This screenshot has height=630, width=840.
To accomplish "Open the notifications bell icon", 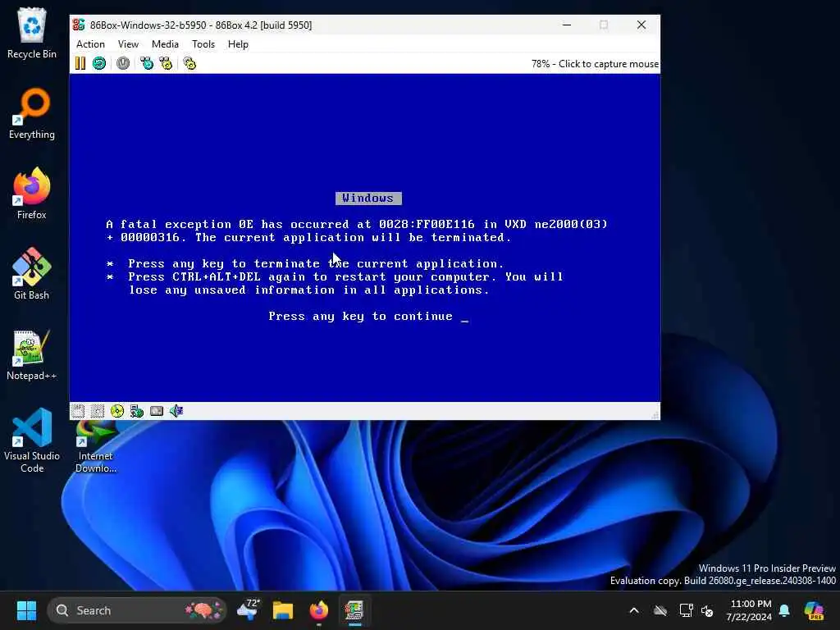I will click(x=785, y=610).
